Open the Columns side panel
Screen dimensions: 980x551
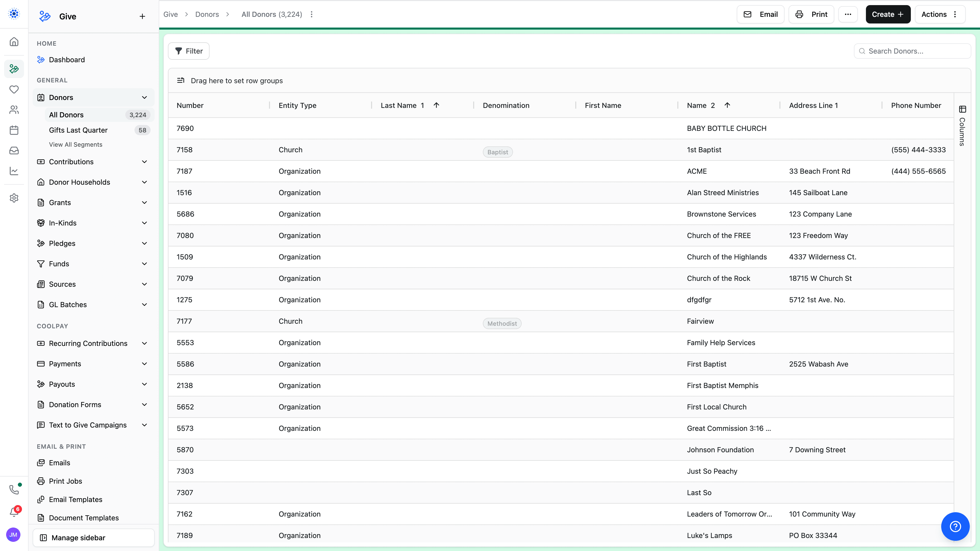tap(962, 126)
